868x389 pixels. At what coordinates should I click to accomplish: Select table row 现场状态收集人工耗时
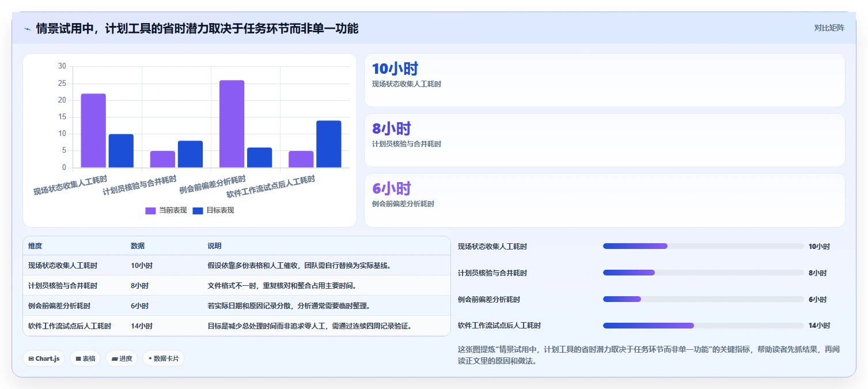click(237, 266)
